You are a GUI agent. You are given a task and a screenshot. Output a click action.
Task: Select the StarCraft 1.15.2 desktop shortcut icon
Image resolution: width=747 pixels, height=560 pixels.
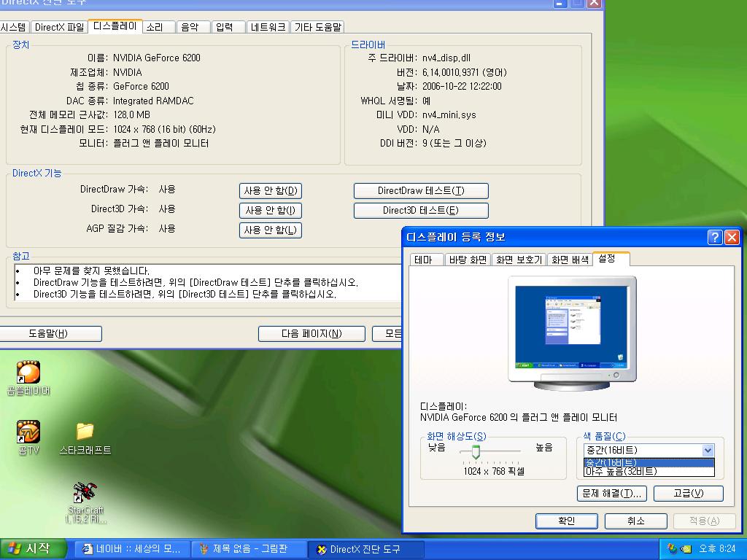85,492
